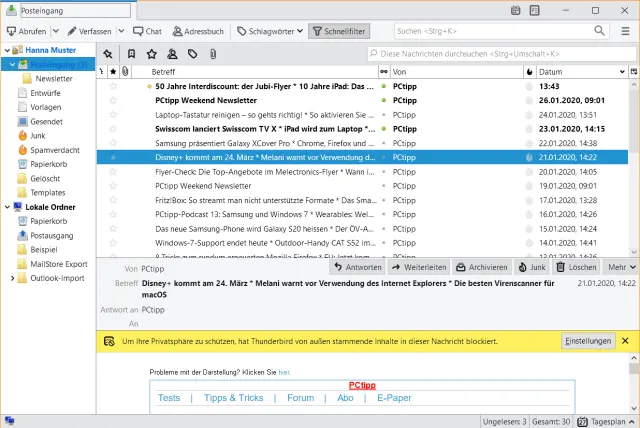This screenshot has height=428, width=640.
Task: Click the Löschen button
Action: click(x=576, y=267)
